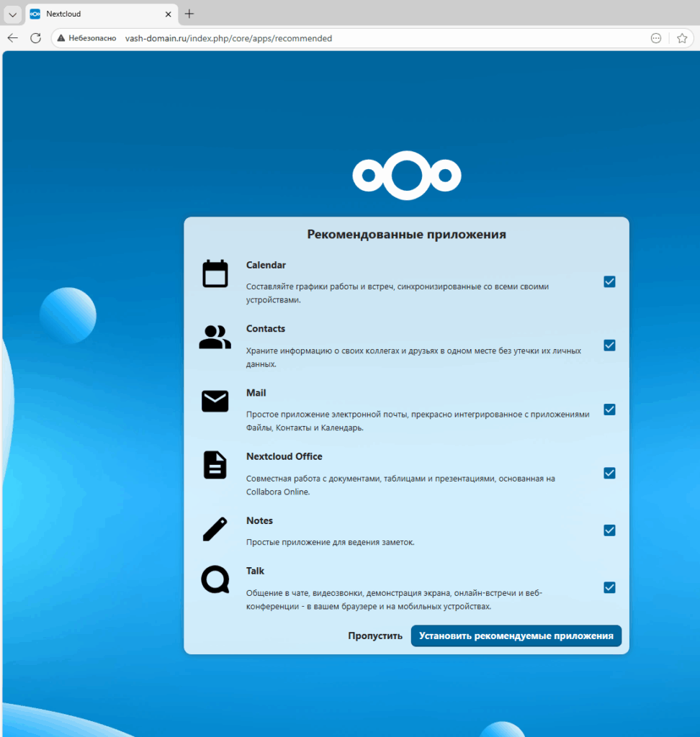Go back with the browser back arrow
The height and width of the screenshot is (737, 700).
[13, 38]
